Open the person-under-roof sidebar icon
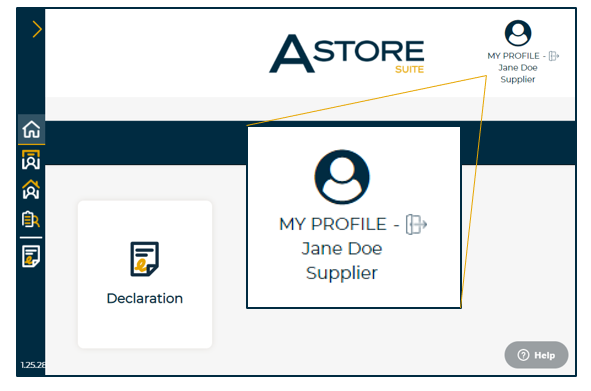The height and width of the screenshot is (391, 591). (31, 189)
